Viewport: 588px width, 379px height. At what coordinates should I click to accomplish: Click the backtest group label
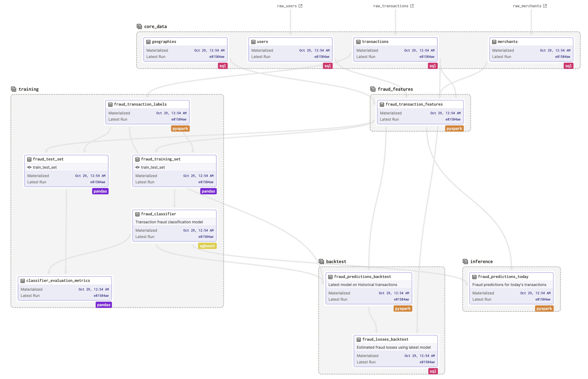[336, 261]
